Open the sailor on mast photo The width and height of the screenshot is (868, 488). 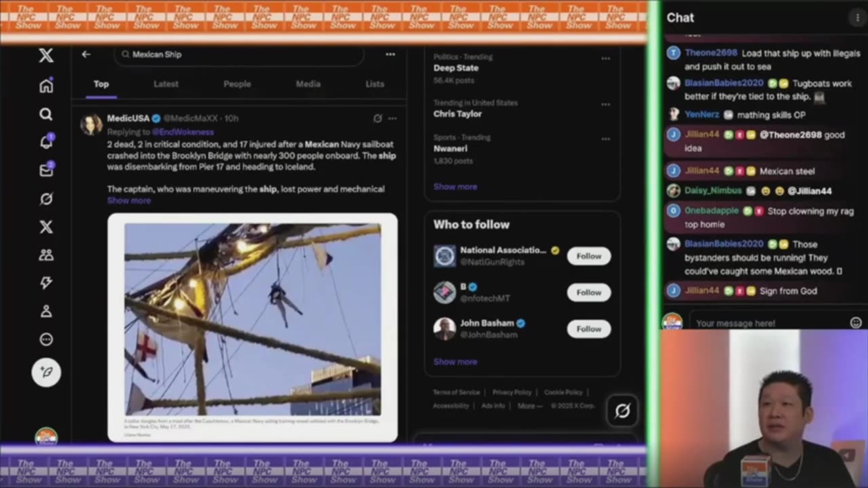pos(252,319)
